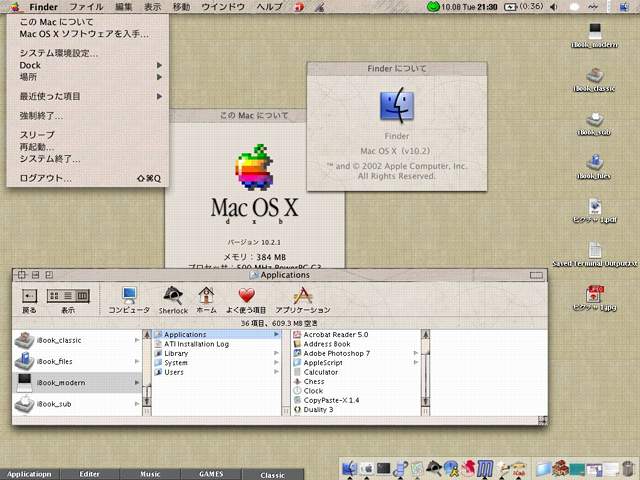This screenshot has height=480, width=640.
Task: Switch to the Music tab at bottom
Action: point(150,474)
